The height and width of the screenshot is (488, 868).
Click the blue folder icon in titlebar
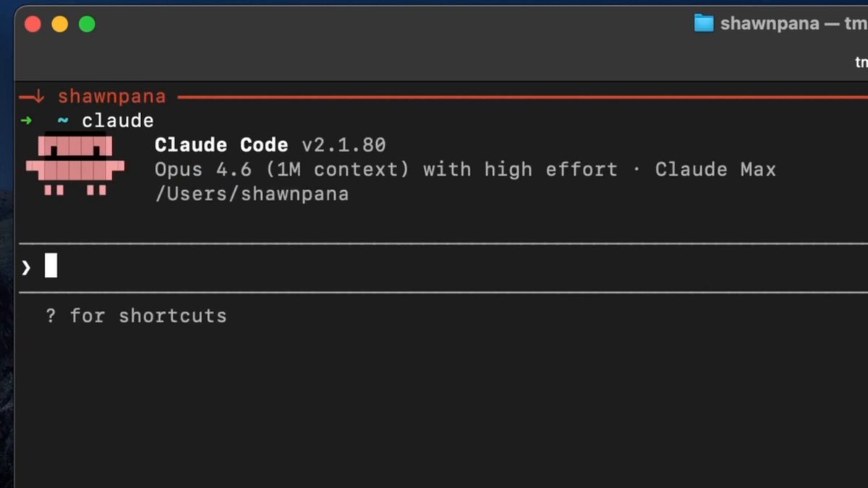703,22
